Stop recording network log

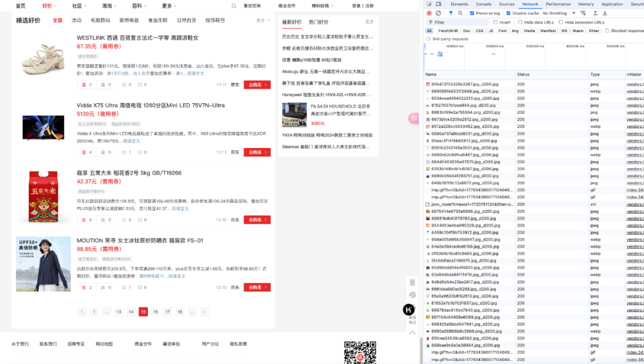(x=429, y=13)
